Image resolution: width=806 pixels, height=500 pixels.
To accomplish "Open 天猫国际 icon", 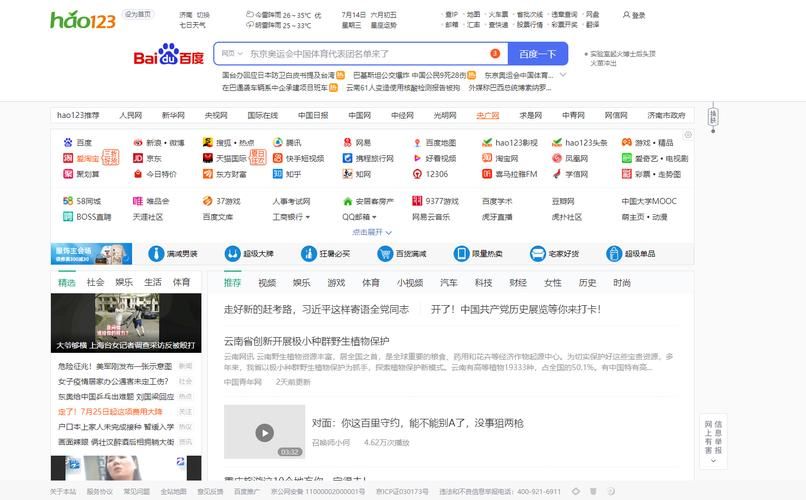I will (x=208, y=158).
